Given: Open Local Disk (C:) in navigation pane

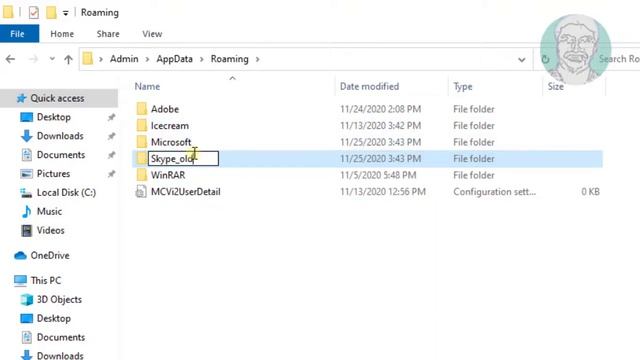Looking at the screenshot, I should coord(66,192).
